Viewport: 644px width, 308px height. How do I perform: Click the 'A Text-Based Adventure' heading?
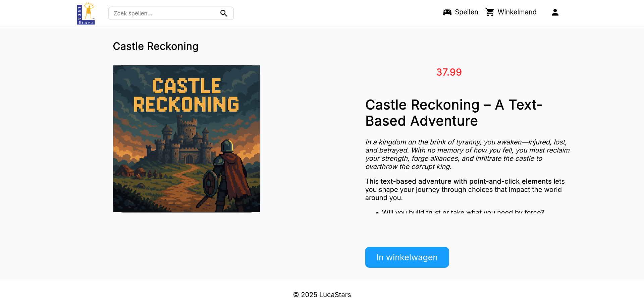pyautogui.click(x=453, y=113)
